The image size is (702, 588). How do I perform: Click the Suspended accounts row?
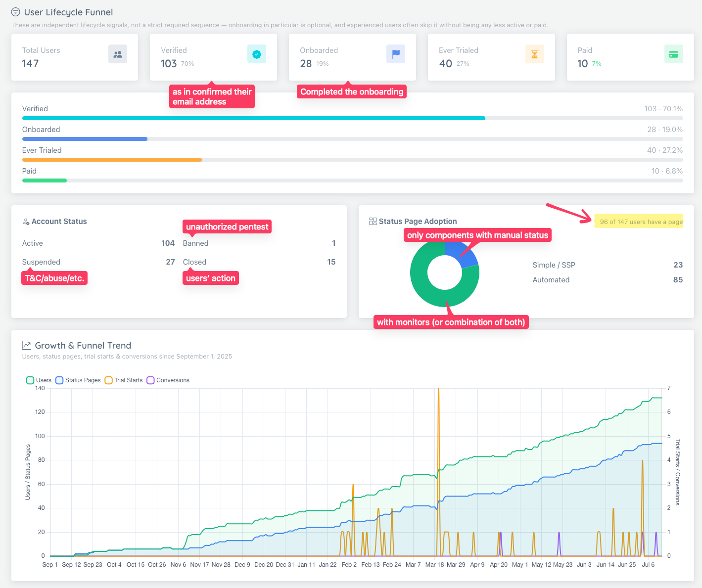pos(98,262)
